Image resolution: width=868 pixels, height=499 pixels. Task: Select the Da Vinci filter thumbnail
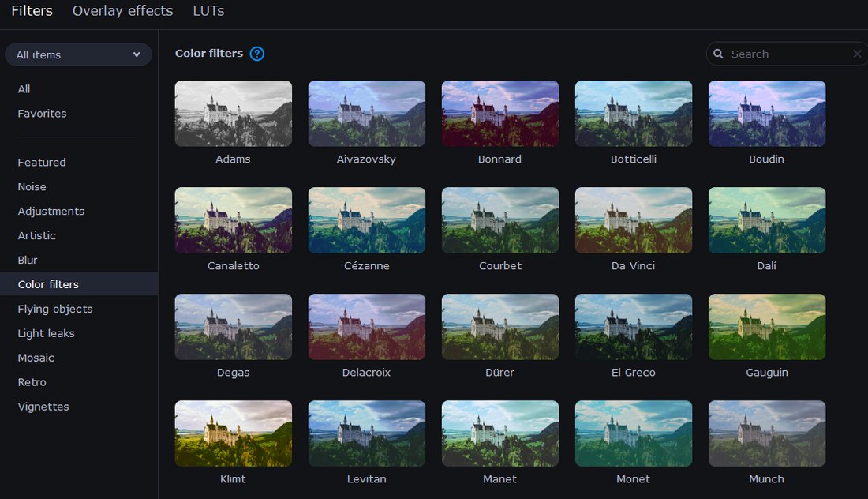[x=634, y=219]
